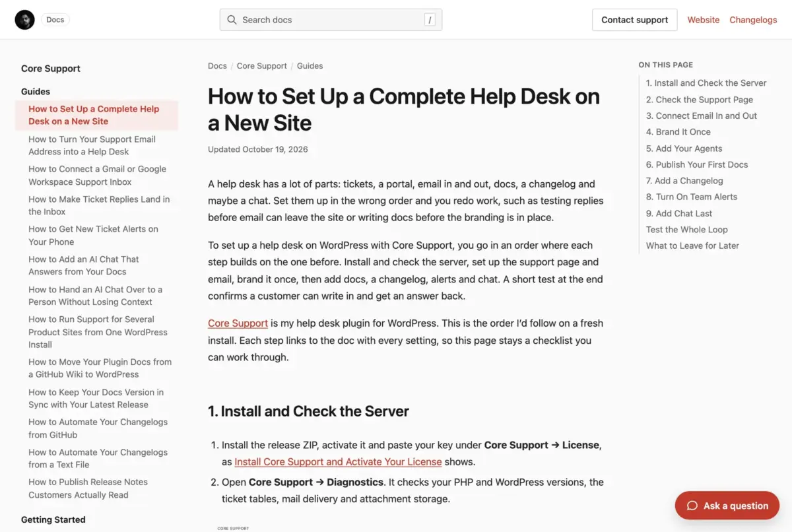The image size is (792, 532).
Task: Click the bold 'Core Support → Diagnostics' text
Action: tap(316, 482)
